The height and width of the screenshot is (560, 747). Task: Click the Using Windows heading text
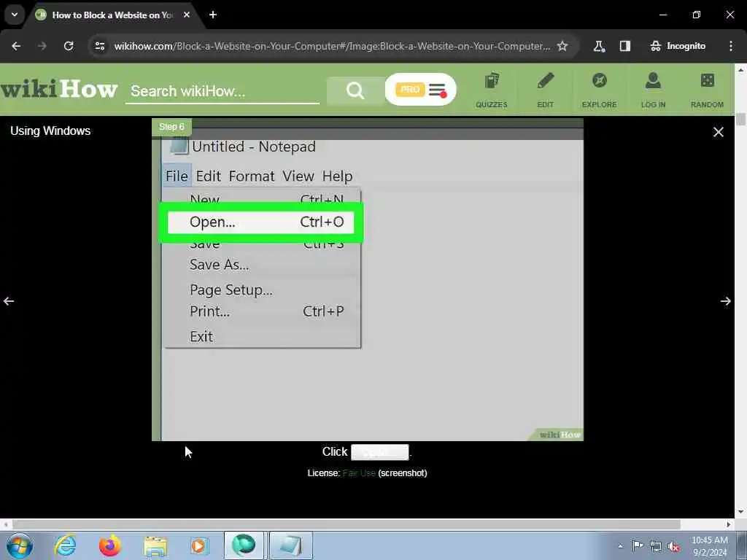click(50, 131)
